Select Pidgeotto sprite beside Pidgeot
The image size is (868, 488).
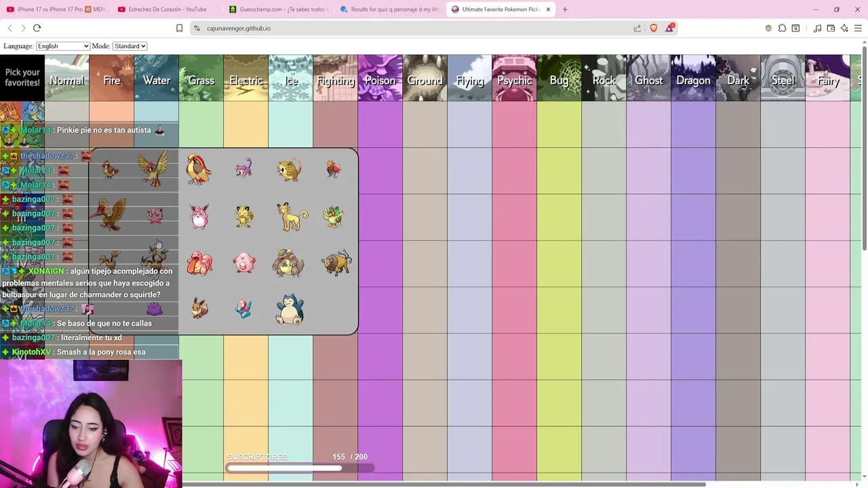(x=153, y=168)
